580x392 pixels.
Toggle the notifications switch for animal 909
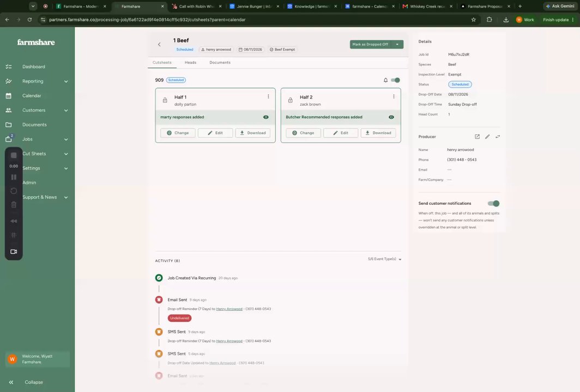395,80
